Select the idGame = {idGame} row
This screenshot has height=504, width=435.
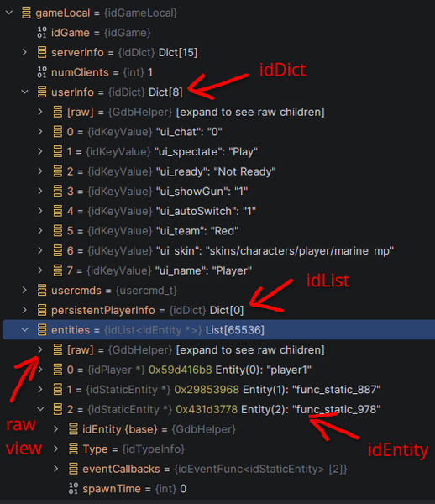coord(217,33)
